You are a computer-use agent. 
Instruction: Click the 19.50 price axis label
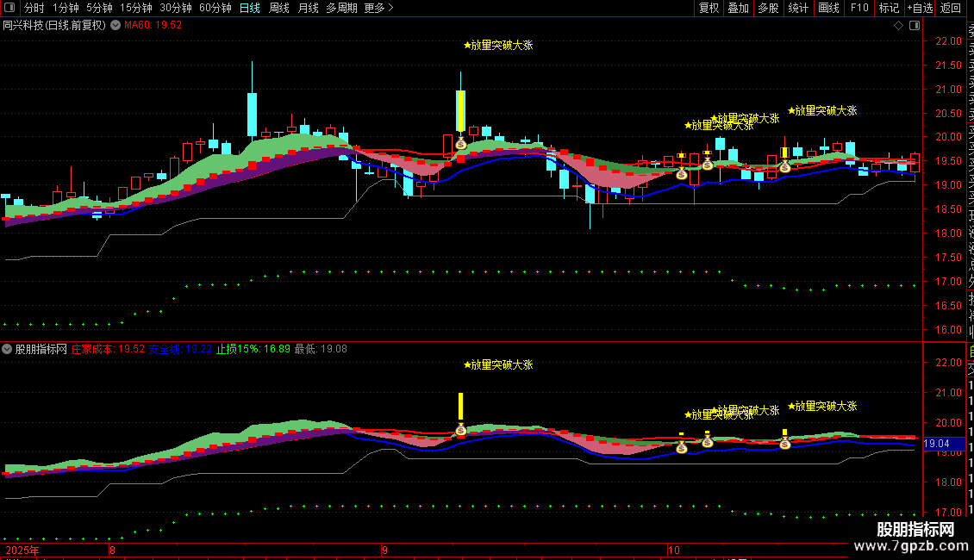[x=948, y=161]
